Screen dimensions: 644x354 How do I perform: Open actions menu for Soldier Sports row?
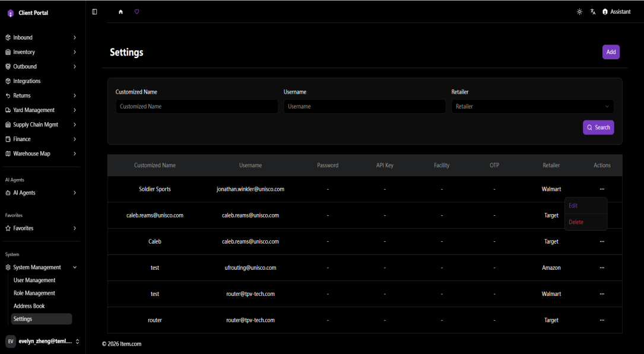[x=602, y=189]
